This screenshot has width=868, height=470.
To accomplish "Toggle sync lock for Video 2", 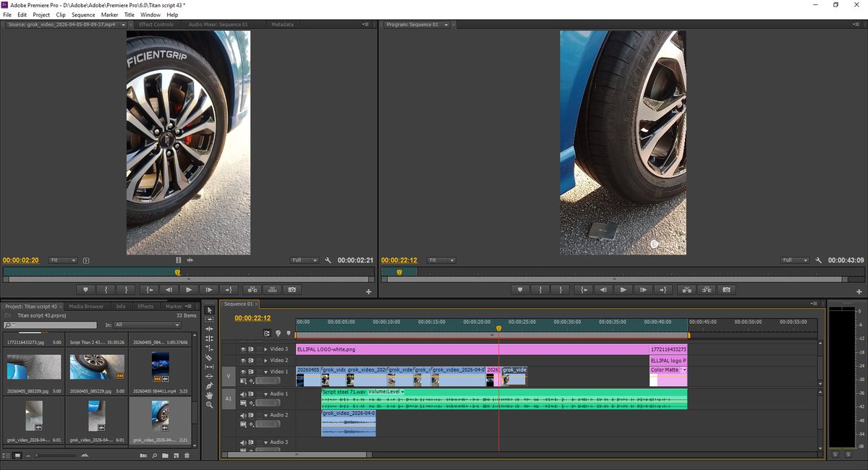I will click(251, 359).
